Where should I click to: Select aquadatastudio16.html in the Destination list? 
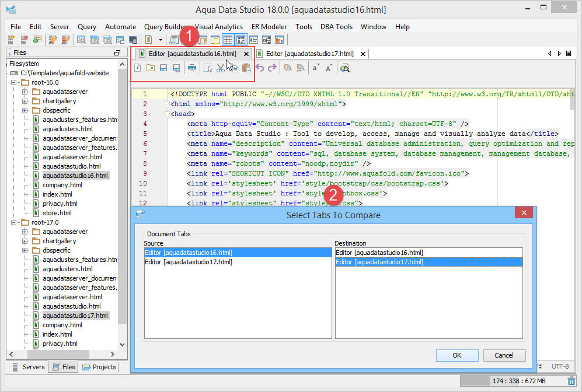tap(379, 253)
